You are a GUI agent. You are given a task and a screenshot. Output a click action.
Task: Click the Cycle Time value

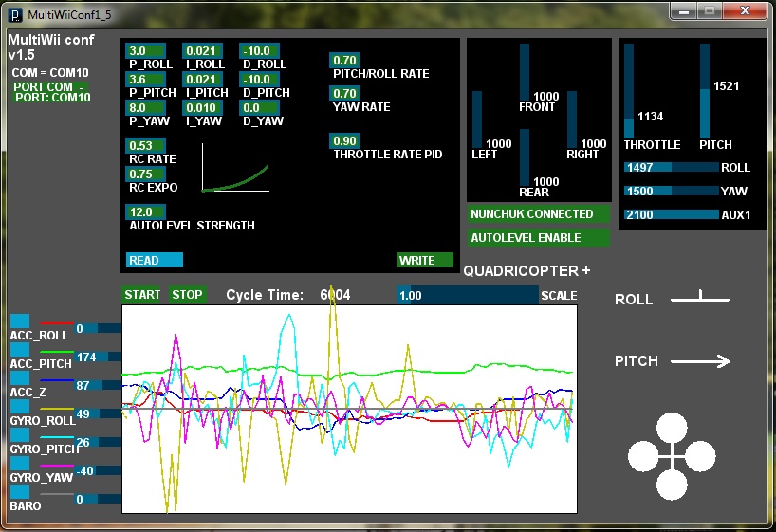point(335,295)
